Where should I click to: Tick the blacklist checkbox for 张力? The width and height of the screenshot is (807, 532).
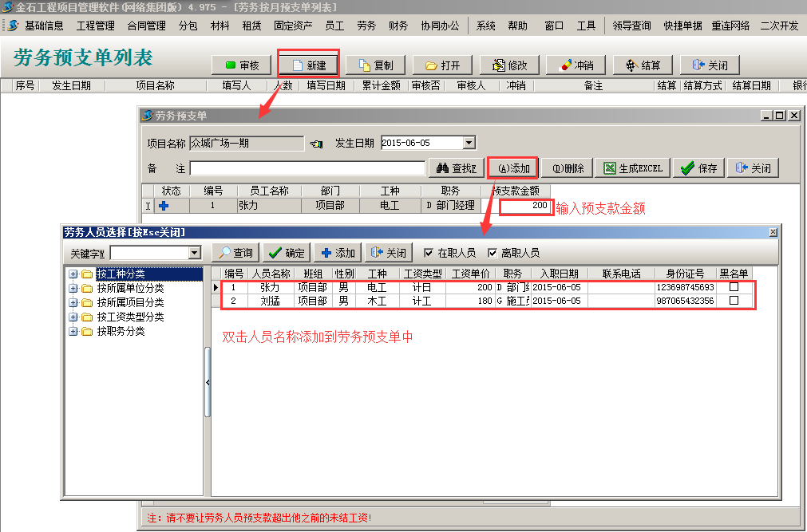click(734, 287)
